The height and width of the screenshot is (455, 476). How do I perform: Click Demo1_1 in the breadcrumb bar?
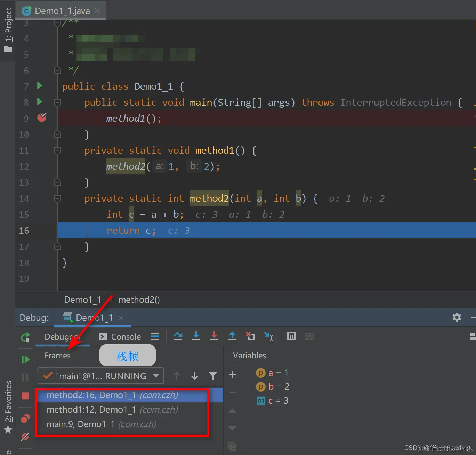[x=82, y=300]
